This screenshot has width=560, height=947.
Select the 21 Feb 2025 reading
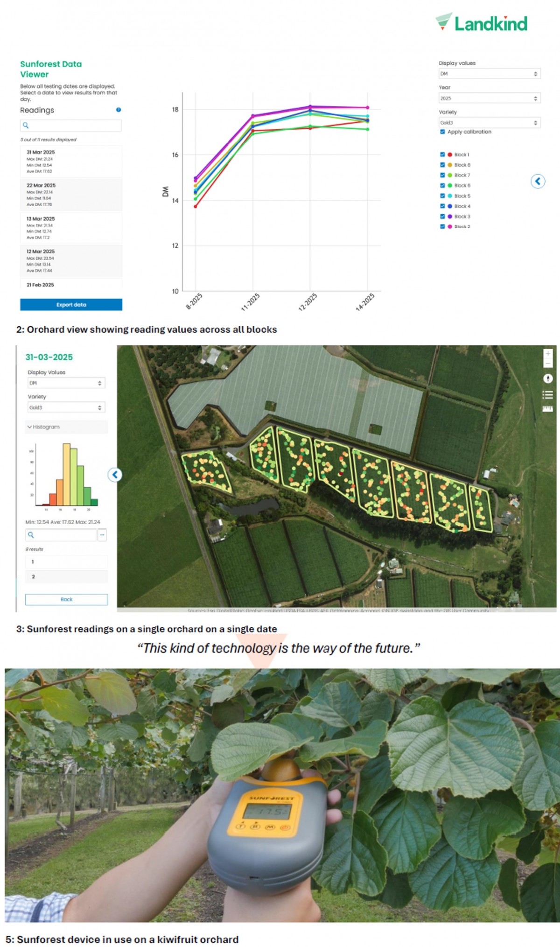pyautogui.click(x=71, y=284)
